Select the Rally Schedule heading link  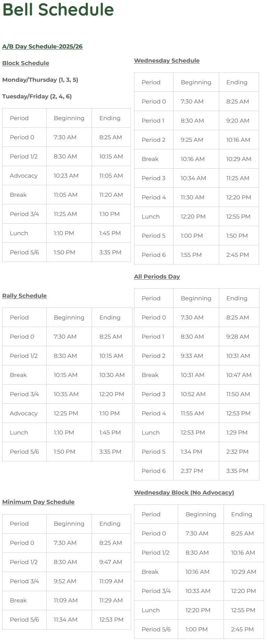tap(24, 296)
